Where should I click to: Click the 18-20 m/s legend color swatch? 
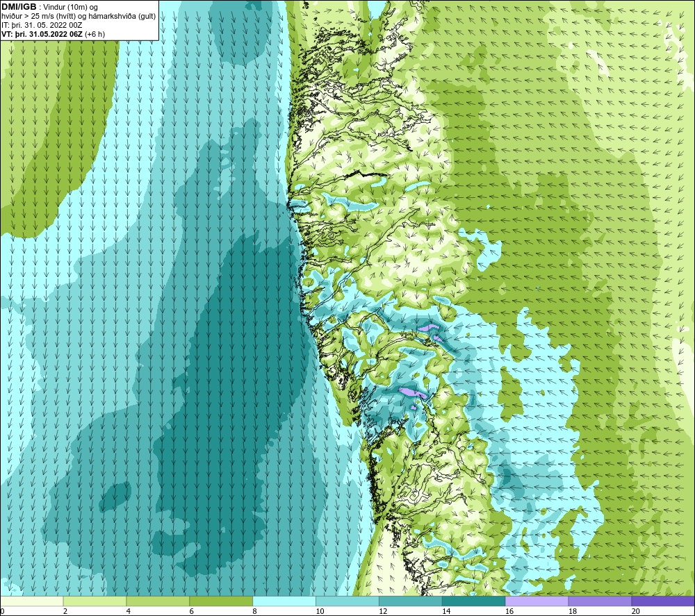point(600,601)
